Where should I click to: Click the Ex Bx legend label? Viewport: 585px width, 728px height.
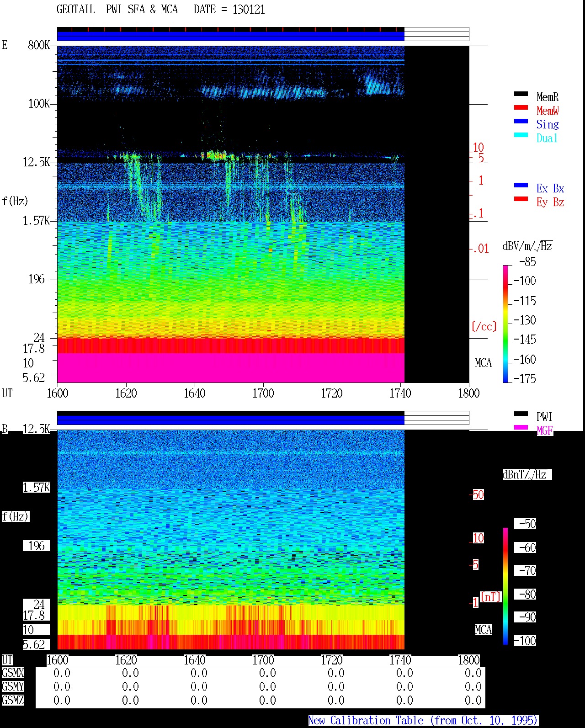tap(550, 188)
